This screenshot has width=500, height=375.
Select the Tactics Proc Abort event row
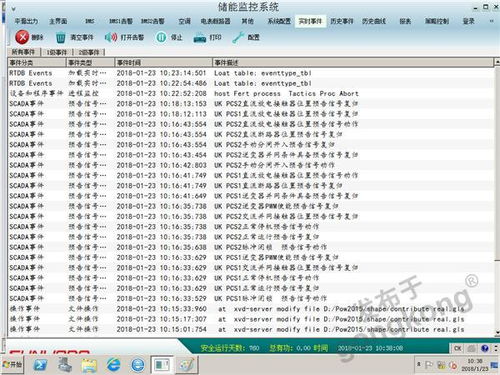click(x=251, y=94)
